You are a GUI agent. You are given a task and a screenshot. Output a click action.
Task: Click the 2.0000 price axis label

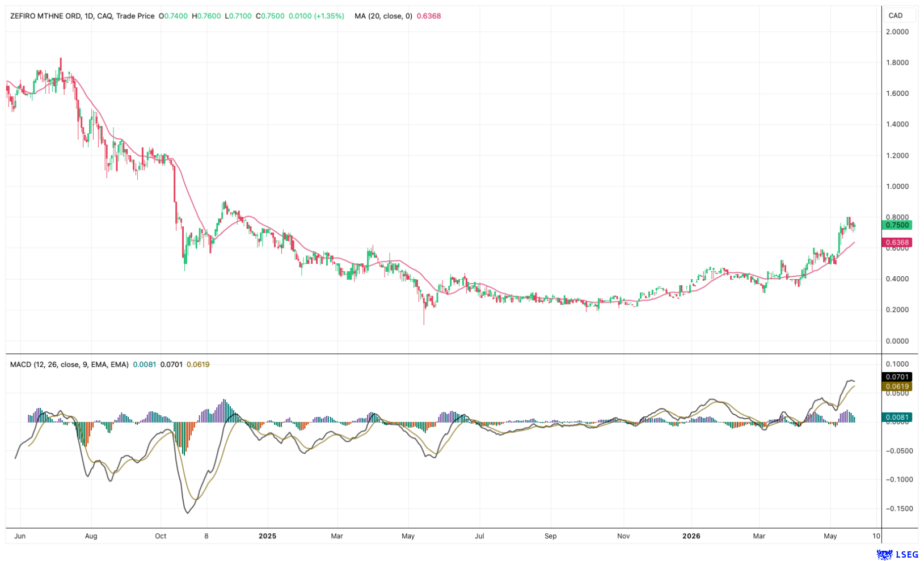(897, 32)
